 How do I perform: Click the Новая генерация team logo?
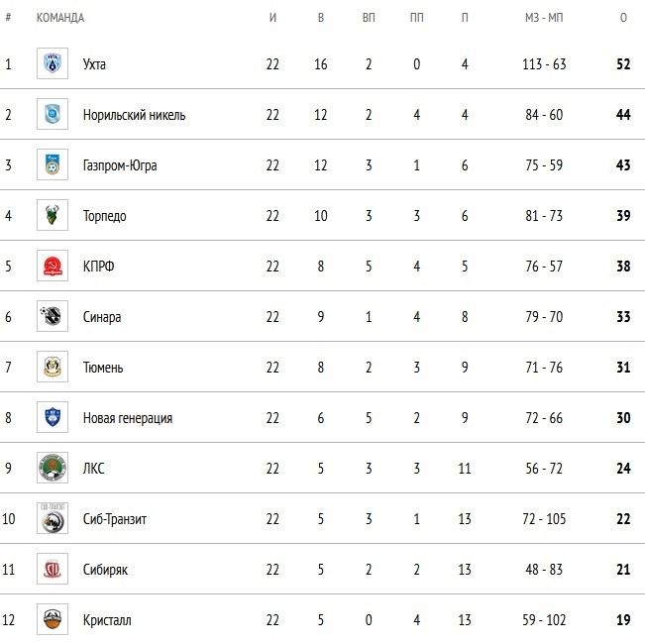[x=53, y=418]
